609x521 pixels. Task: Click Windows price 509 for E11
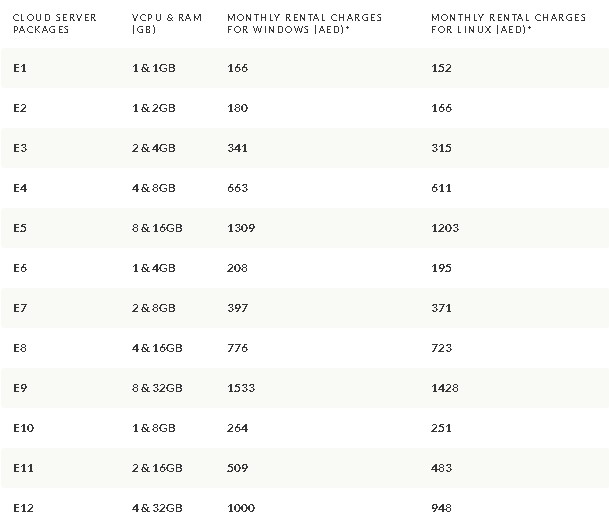pos(238,468)
